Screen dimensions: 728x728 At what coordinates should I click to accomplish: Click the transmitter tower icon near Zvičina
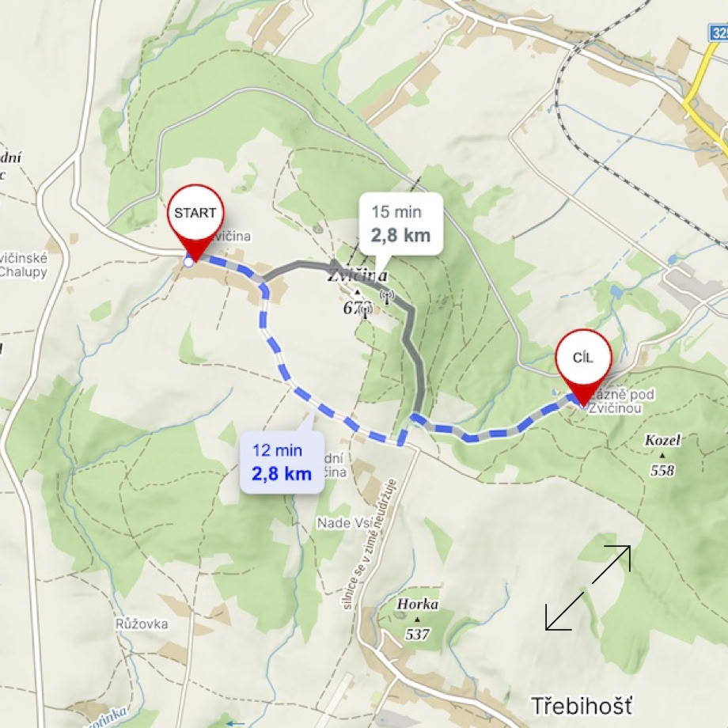coord(387,297)
